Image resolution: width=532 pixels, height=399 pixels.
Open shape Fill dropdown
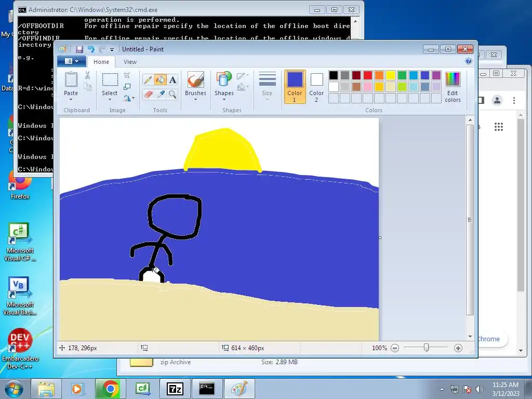pos(243,87)
